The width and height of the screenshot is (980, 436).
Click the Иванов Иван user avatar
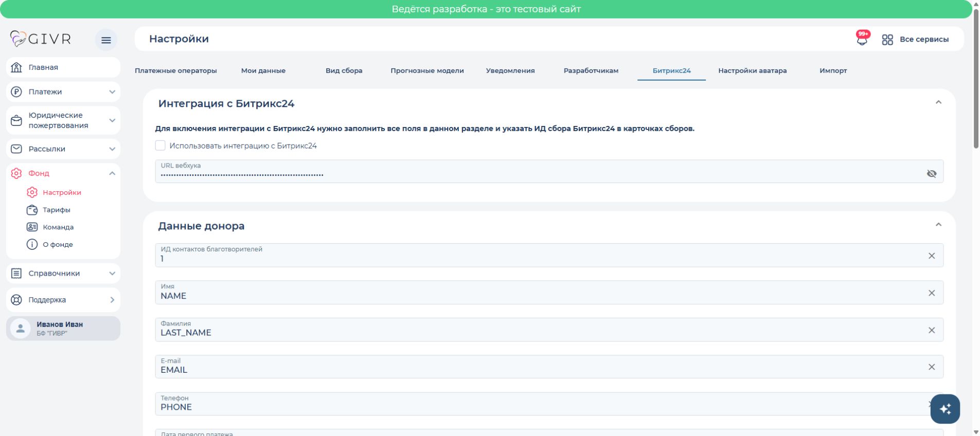pyautogui.click(x=21, y=329)
